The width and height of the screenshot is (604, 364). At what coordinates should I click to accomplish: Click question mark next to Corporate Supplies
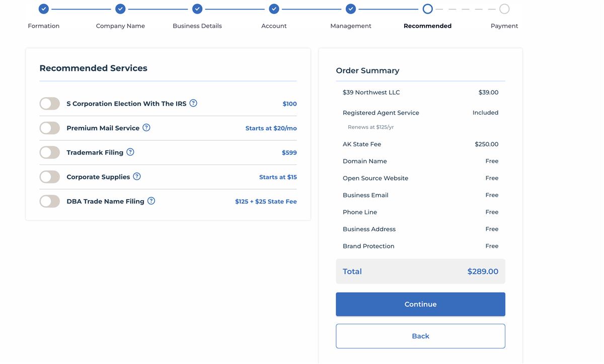click(x=137, y=176)
